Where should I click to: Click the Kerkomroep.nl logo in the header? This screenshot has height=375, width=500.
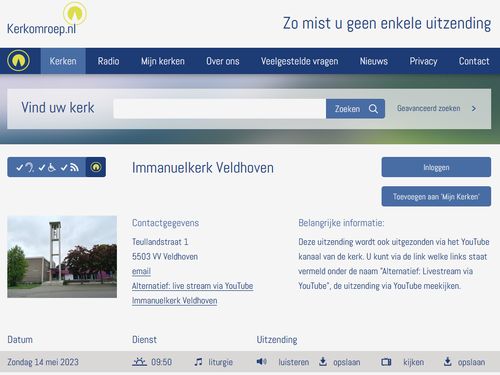click(46, 19)
